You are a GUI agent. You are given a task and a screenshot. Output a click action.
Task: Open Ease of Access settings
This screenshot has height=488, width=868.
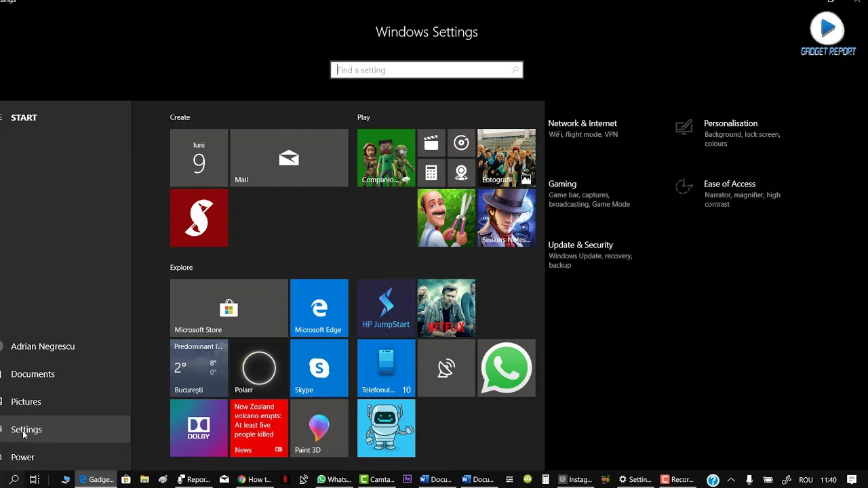pos(730,194)
